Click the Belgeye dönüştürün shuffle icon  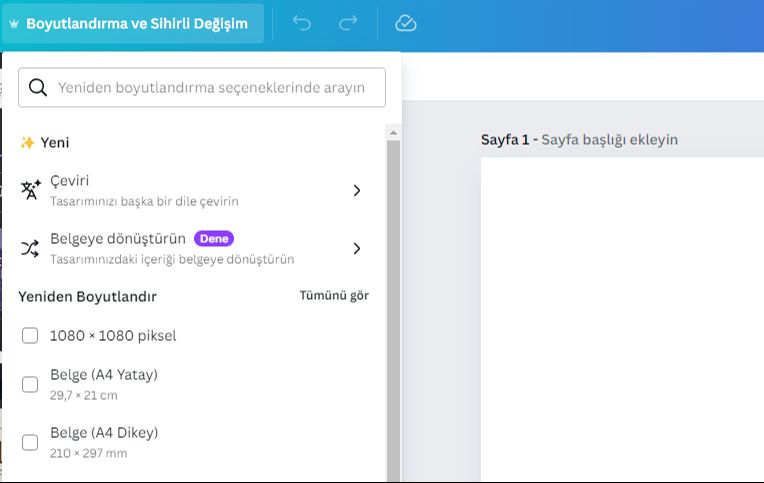(x=30, y=249)
